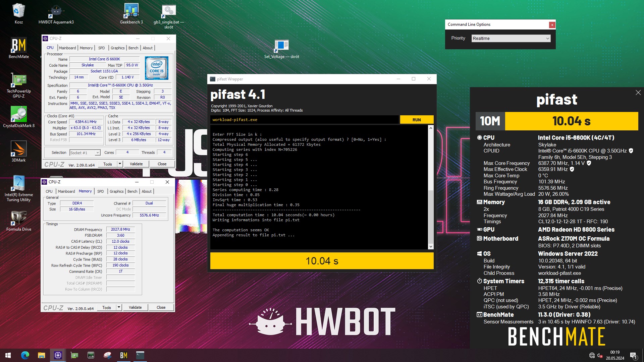Open File Explorer from taskbar
Image resolution: width=644 pixels, height=362 pixels.
41,355
